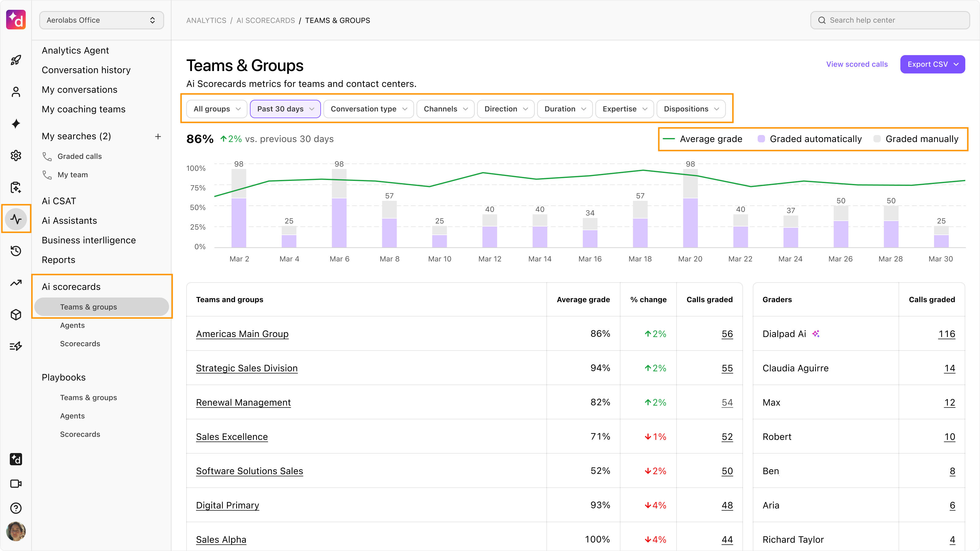The image size is (980, 551).
Task: Open My coaching teams menu item
Action: point(83,109)
